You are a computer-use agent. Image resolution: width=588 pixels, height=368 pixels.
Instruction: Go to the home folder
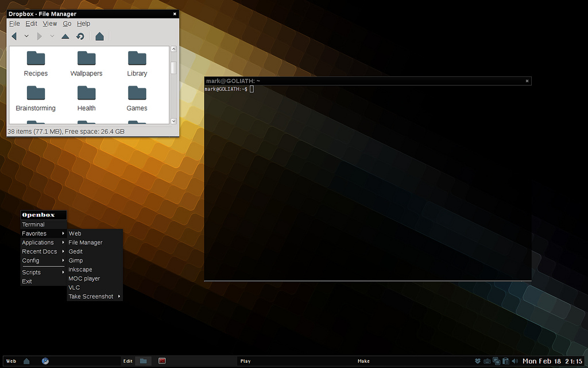[99, 36]
